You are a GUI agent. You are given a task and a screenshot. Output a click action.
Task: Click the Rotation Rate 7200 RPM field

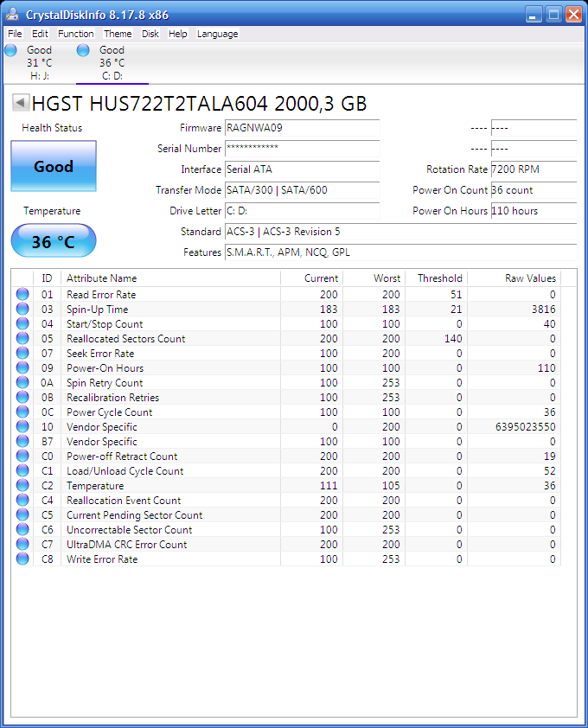[534, 169]
